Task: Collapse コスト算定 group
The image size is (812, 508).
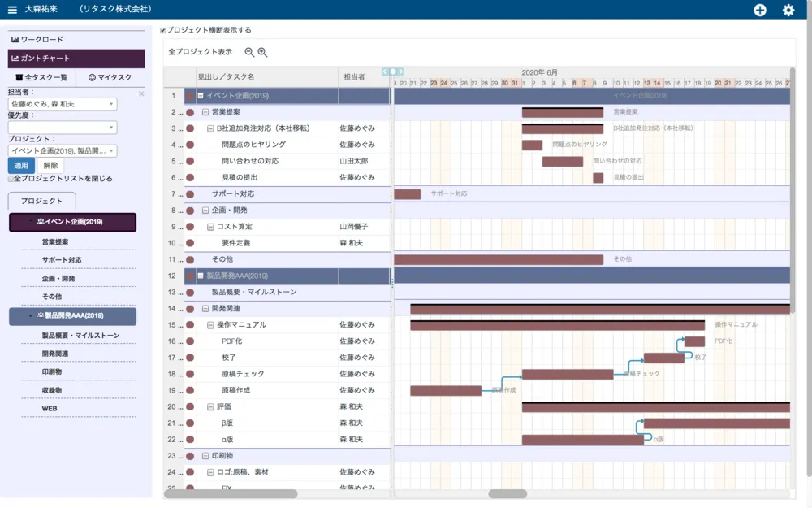Action: pyautogui.click(x=211, y=227)
